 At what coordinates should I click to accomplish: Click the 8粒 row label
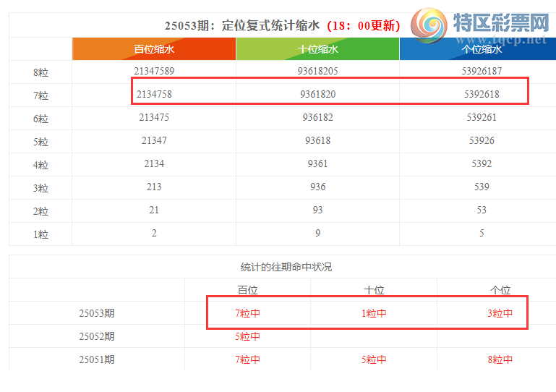pos(40,72)
